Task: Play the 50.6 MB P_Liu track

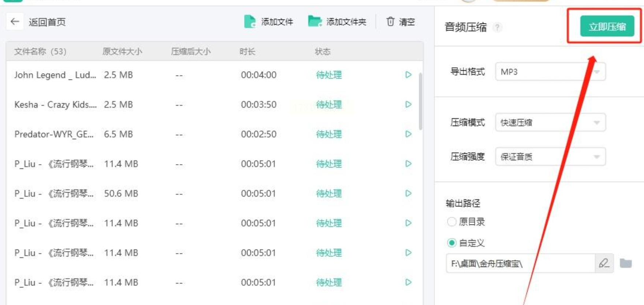Action: point(409,193)
